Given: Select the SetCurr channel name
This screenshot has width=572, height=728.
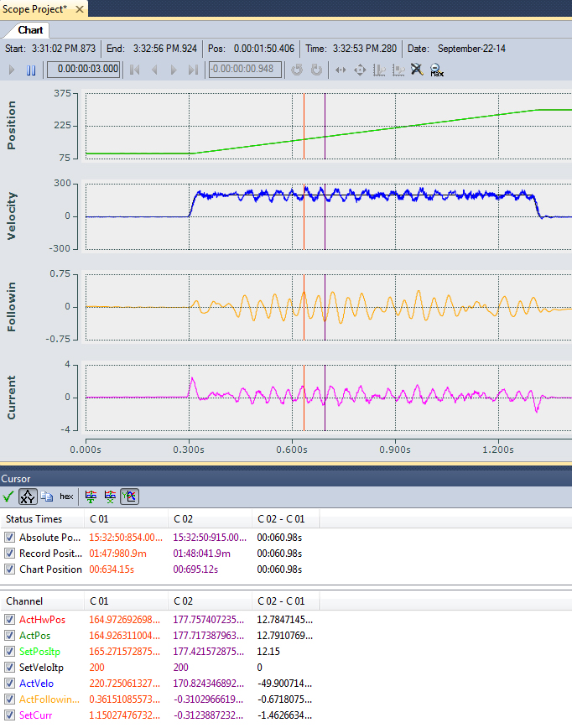Looking at the screenshot, I should point(36,715).
